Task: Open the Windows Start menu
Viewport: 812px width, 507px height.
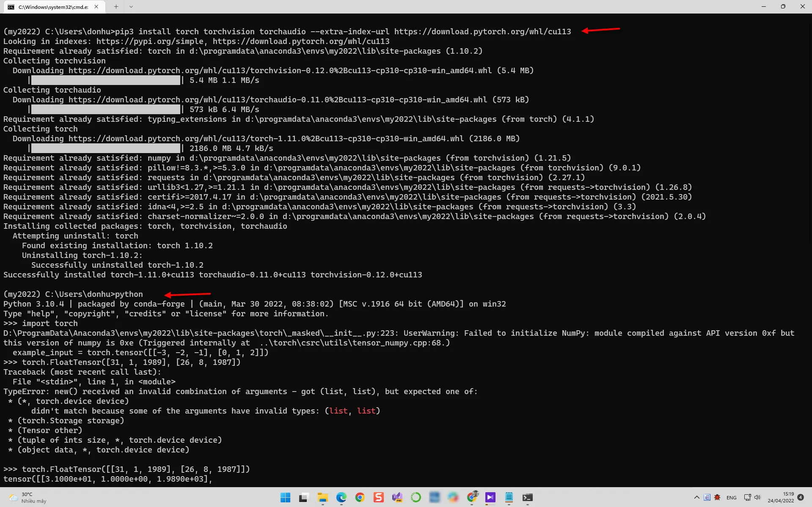Action: click(285, 497)
